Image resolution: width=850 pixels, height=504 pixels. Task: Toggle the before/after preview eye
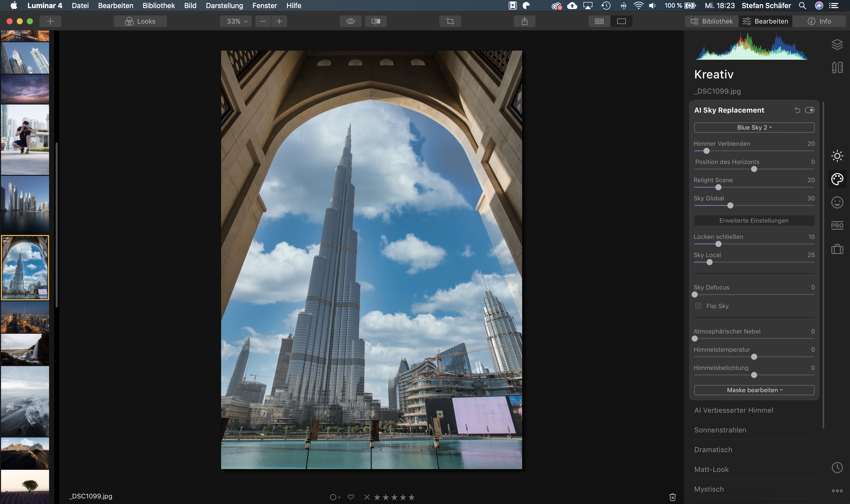pyautogui.click(x=350, y=21)
